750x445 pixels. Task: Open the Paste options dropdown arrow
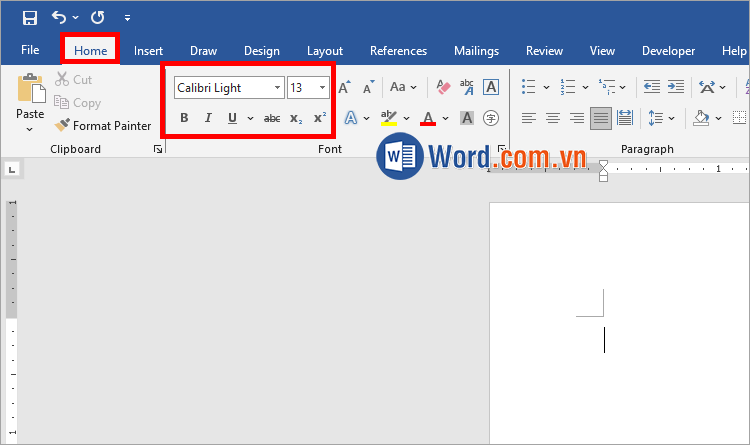coord(30,129)
